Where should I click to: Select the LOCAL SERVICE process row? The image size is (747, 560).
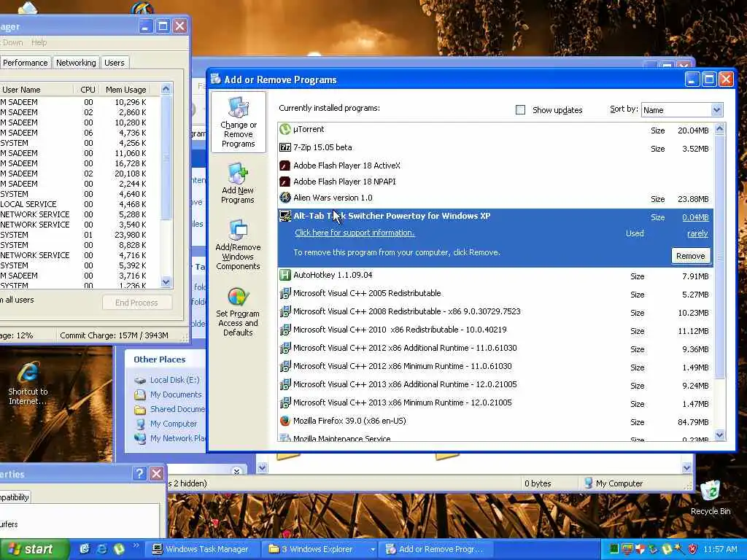click(80, 204)
